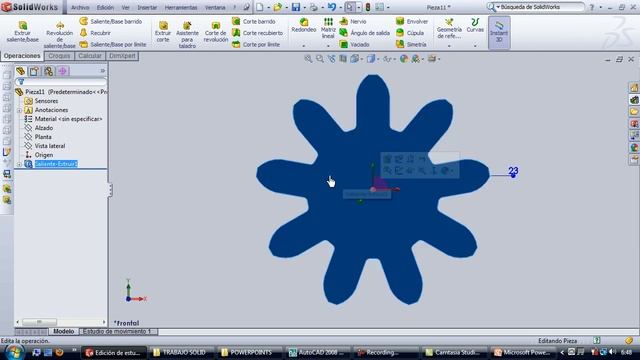Choose the Vaciado shell tool
Image resolution: width=640 pixels, height=360 pixels.
[x=355, y=44]
